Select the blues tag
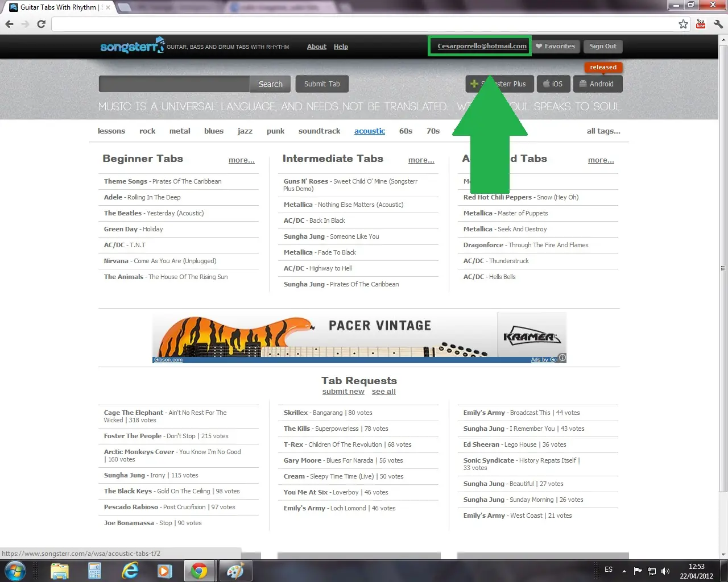Screen dimensions: 728x582 tap(214, 131)
